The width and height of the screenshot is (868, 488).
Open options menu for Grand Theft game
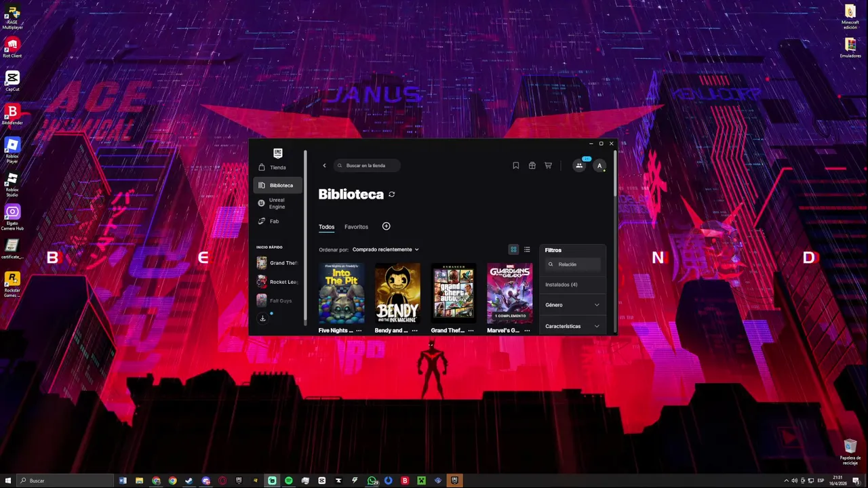coord(471,331)
